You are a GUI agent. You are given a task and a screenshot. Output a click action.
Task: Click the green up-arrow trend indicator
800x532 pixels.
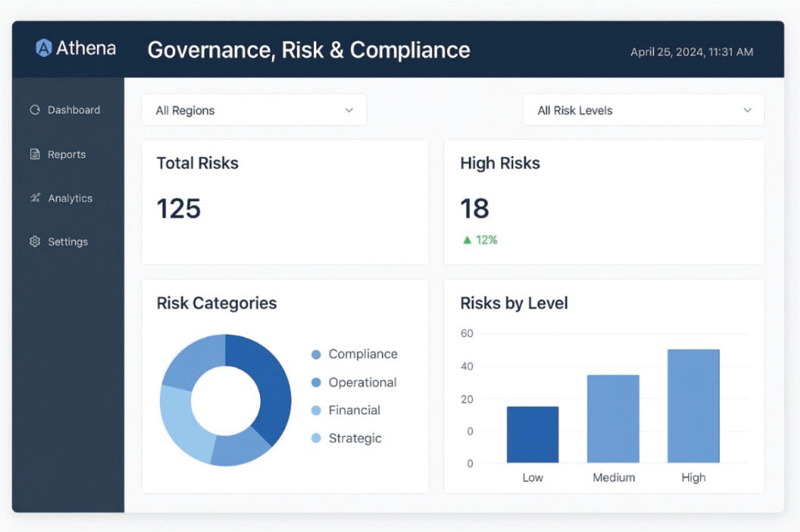(467, 241)
